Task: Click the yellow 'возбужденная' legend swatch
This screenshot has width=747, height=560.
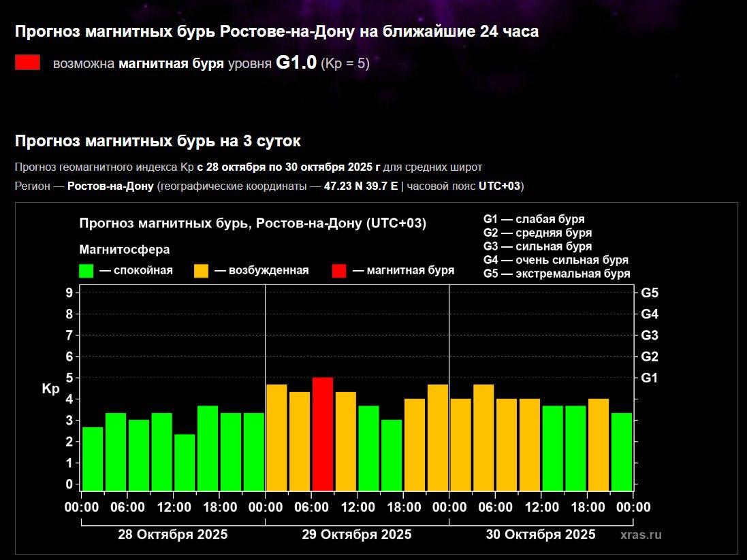Action: coord(202,271)
